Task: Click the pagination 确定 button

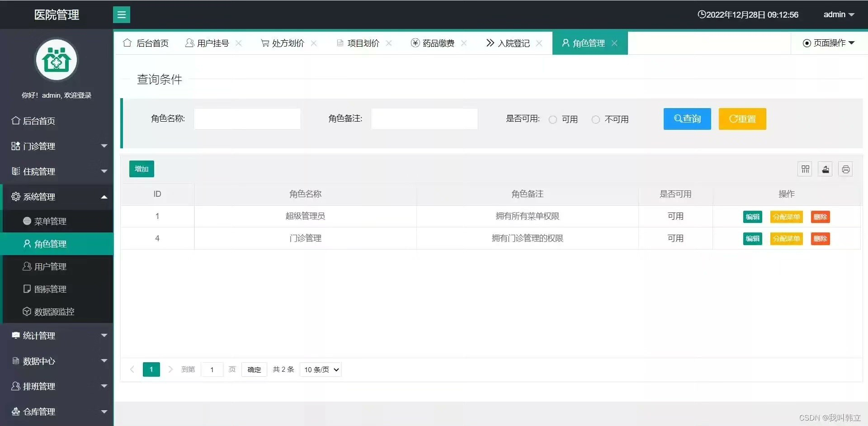Action: point(254,369)
